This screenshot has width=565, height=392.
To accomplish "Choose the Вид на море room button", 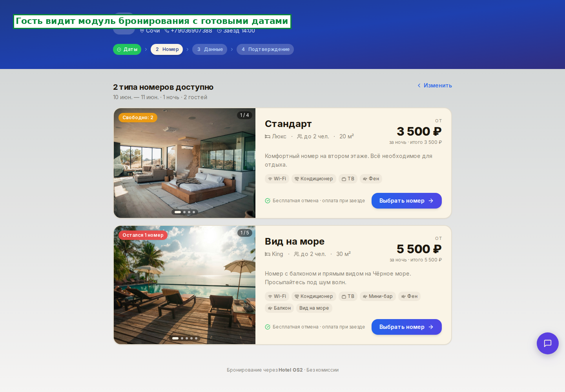I will coord(406,327).
